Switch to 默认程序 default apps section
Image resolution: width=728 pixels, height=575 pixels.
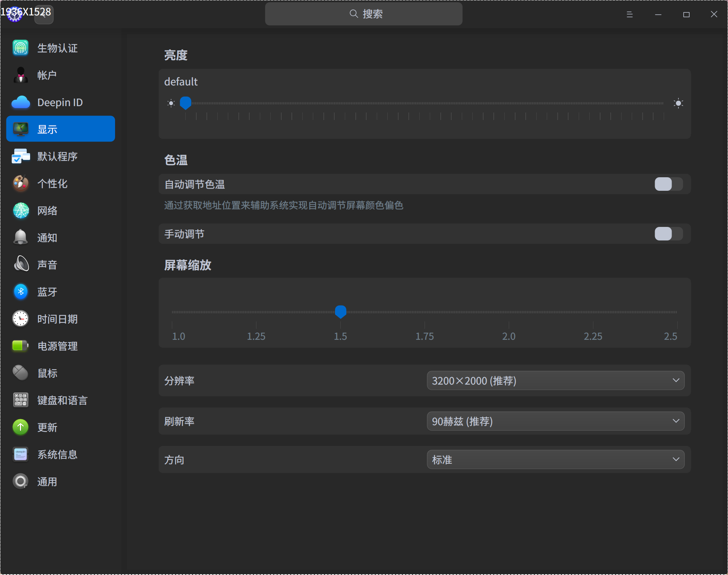56,156
